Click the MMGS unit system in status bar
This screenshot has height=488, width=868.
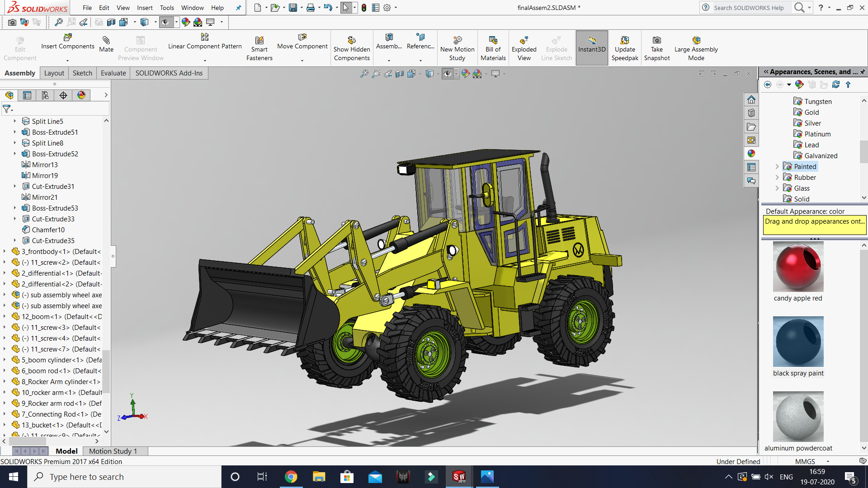tap(805, 461)
